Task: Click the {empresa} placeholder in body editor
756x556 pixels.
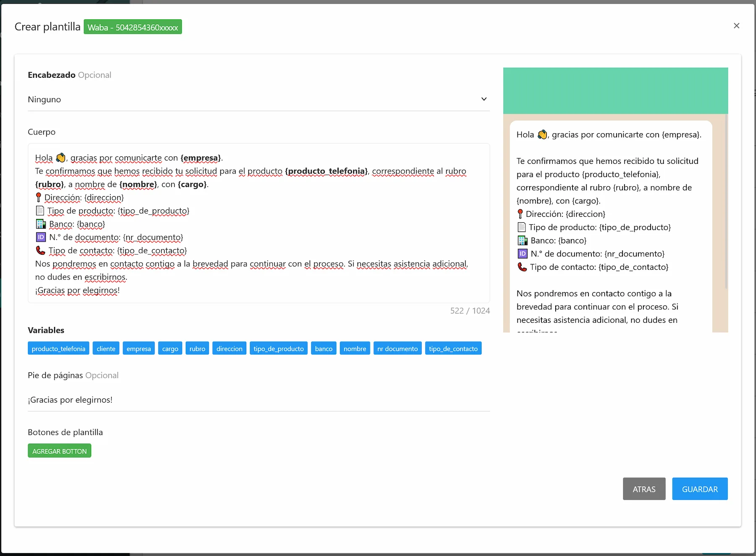Action: click(201, 158)
